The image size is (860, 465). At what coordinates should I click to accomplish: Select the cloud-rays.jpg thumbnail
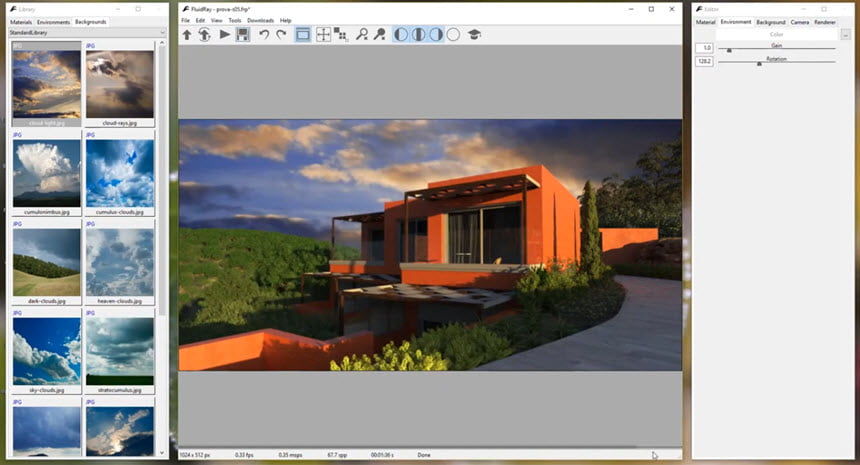coord(120,84)
